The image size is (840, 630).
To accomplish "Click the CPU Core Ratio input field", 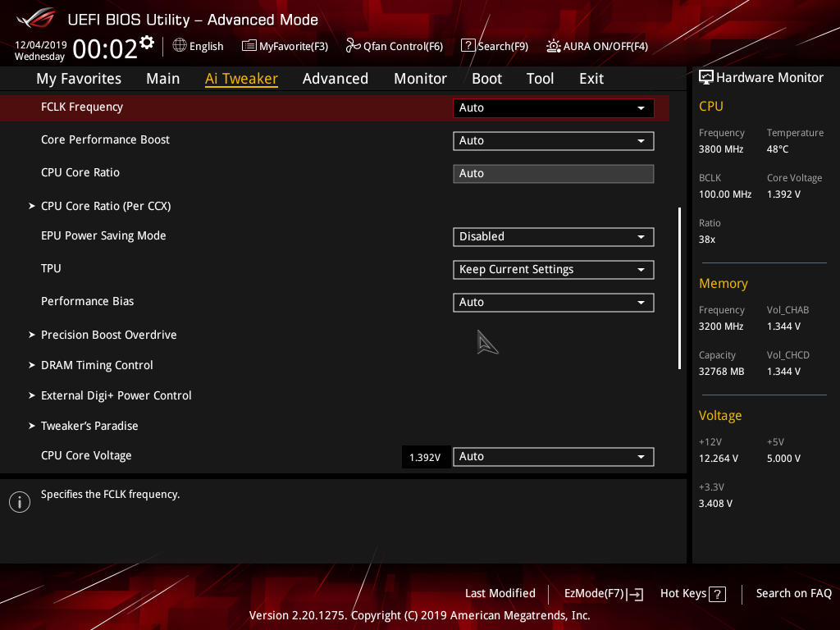I will click(x=554, y=174).
